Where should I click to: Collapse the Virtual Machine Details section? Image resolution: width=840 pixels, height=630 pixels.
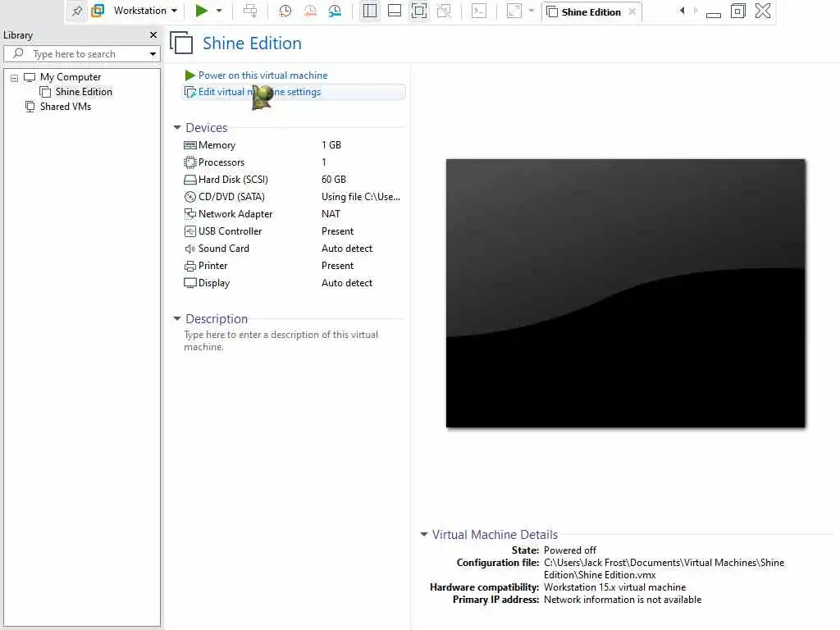[x=424, y=535]
